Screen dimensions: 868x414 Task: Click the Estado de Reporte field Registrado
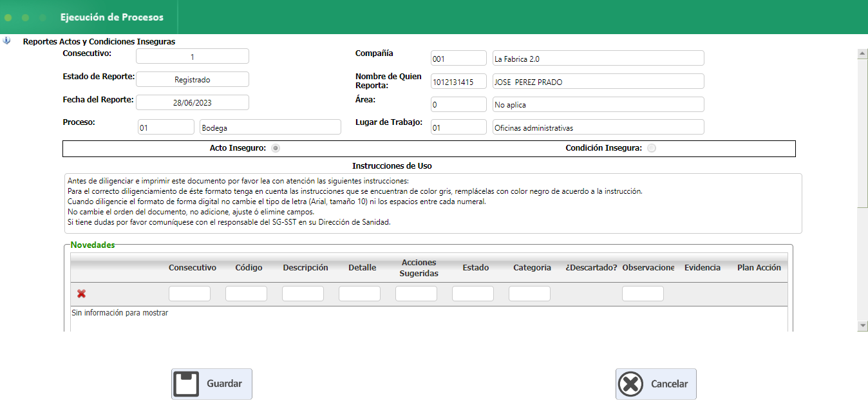coord(192,79)
